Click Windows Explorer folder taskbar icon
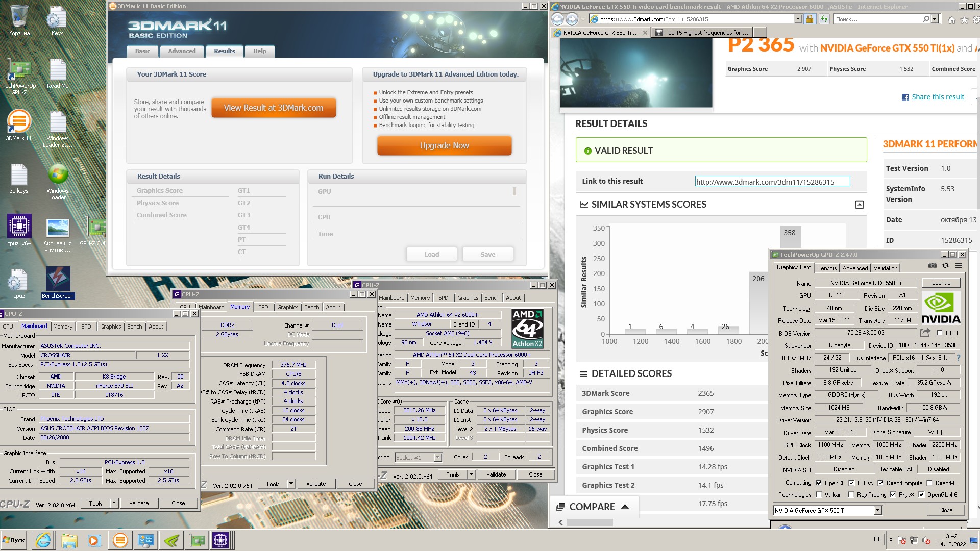The image size is (980, 551). (69, 540)
